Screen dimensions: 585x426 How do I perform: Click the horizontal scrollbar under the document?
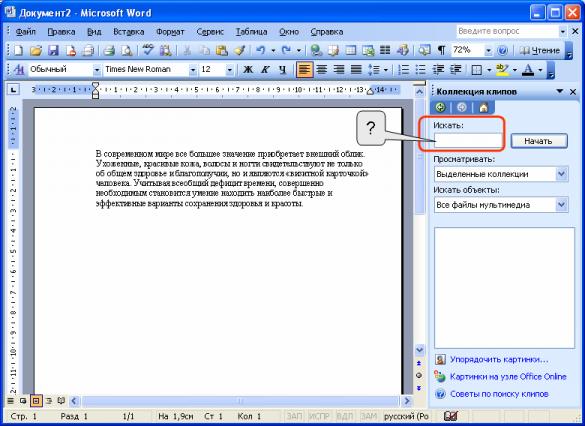click(240, 401)
